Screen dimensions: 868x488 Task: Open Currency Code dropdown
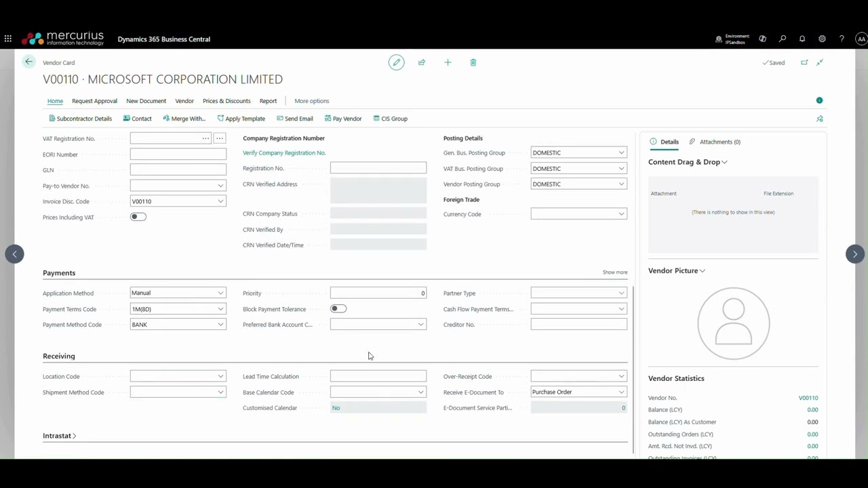pyautogui.click(x=621, y=214)
